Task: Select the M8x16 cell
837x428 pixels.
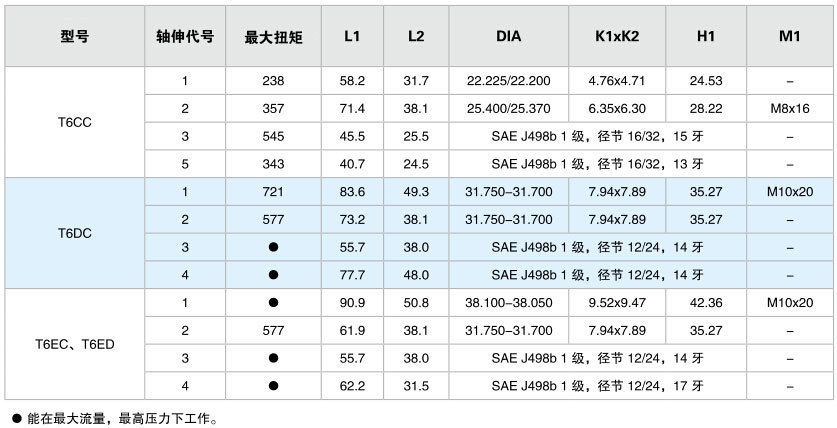Action: [790, 108]
